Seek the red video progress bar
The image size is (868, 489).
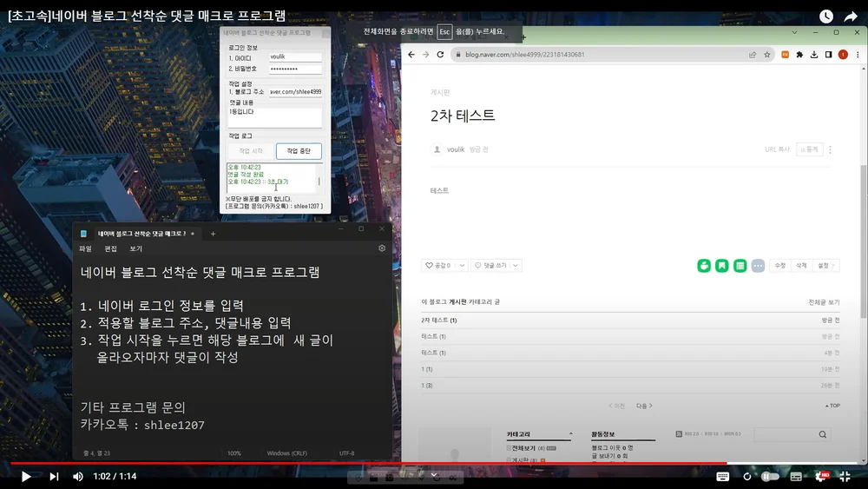coord(434,463)
